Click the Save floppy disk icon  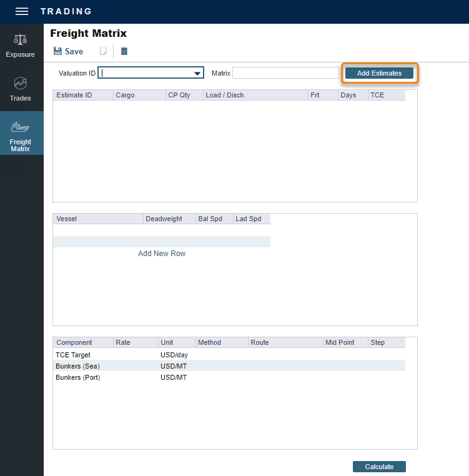[57, 51]
